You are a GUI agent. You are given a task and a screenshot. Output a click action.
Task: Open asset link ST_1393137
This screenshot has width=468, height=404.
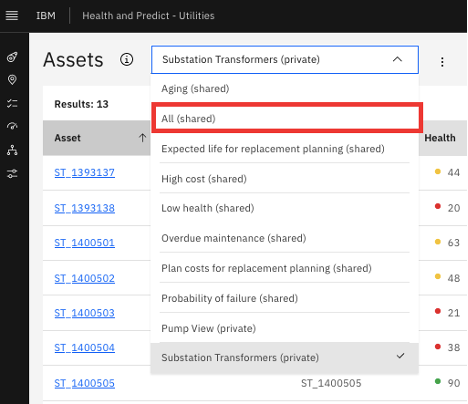(x=85, y=172)
